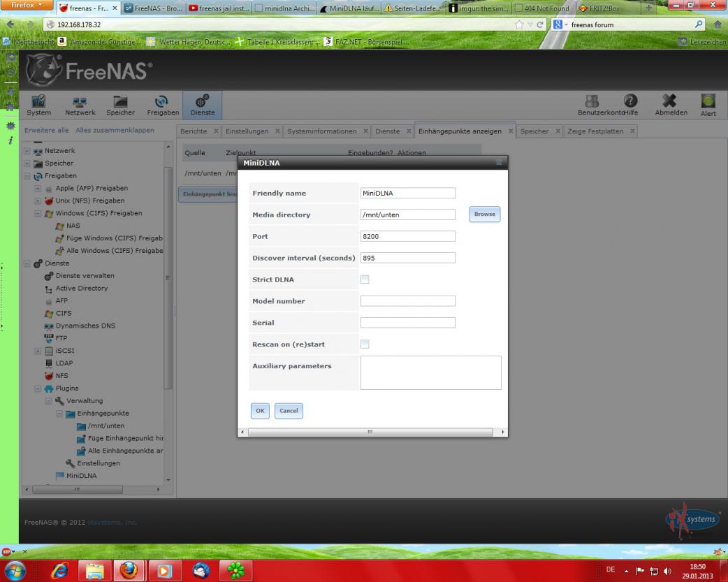This screenshot has height=582, width=728.
Task: Click the Firefox home icon
Action: click(x=718, y=24)
